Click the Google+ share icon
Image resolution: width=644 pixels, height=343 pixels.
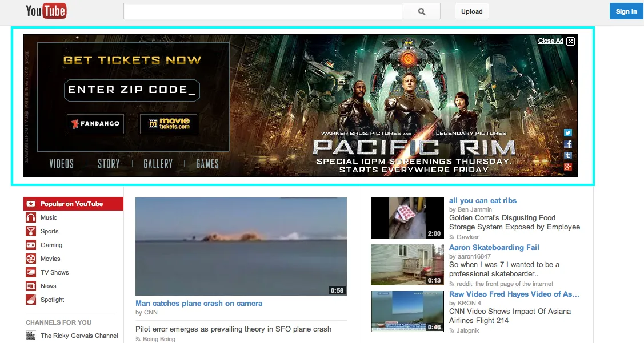point(567,167)
